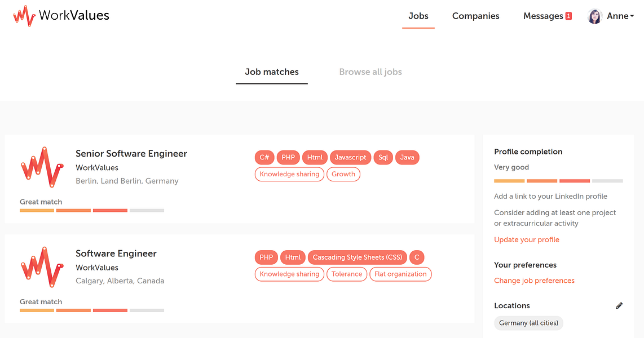Viewport: 644px width, 338px height.
Task: Click the Senior Software Engineer company logo
Action: point(42,167)
